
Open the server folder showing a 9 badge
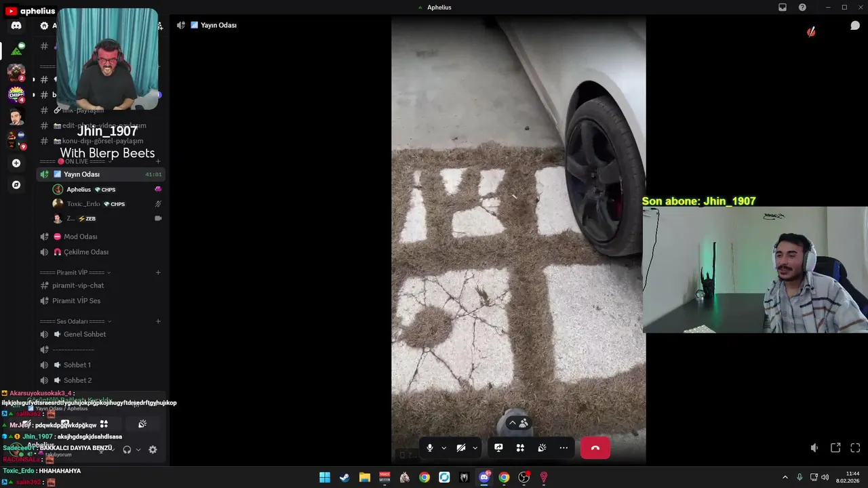tap(16, 140)
